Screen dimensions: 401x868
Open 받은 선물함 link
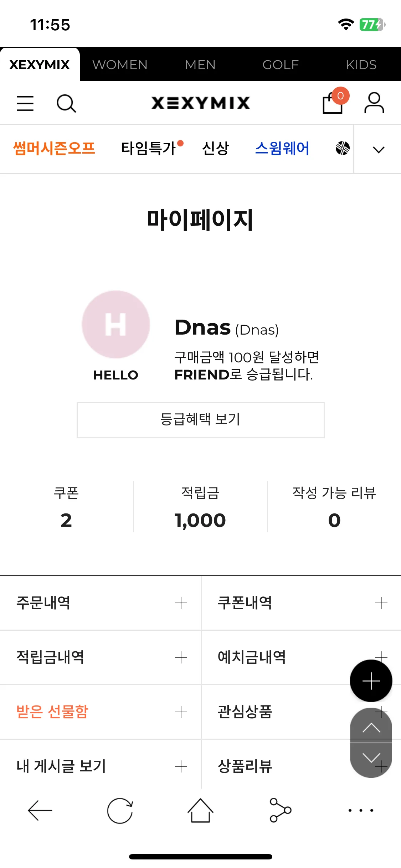(x=52, y=712)
